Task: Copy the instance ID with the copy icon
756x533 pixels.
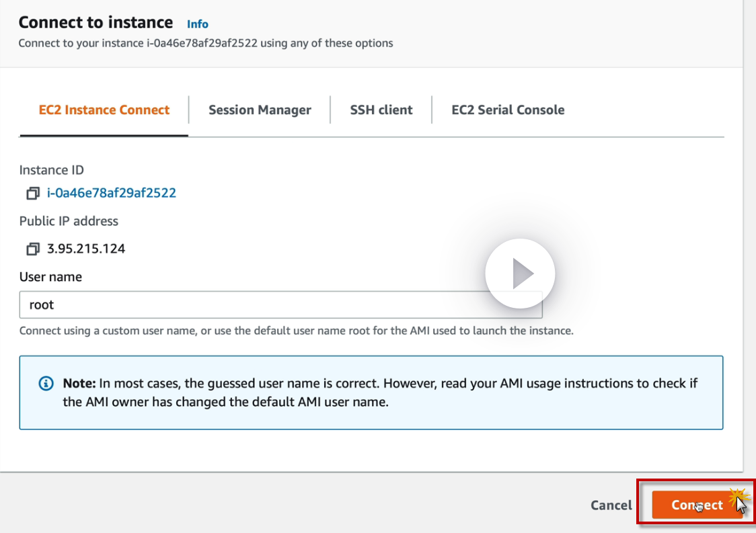Action: click(x=32, y=194)
